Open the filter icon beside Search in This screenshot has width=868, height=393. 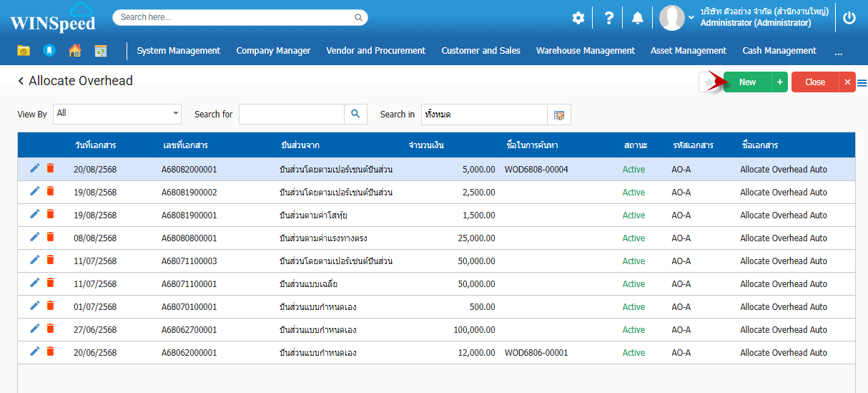click(559, 115)
